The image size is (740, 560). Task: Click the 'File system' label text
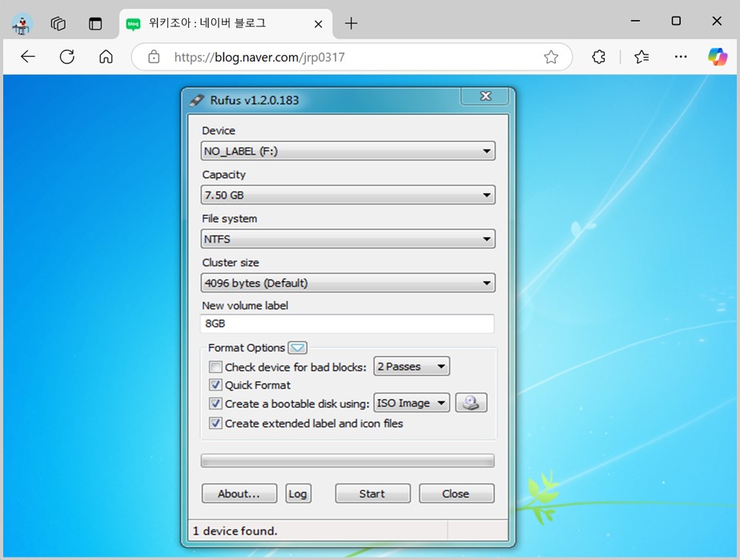tap(229, 219)
